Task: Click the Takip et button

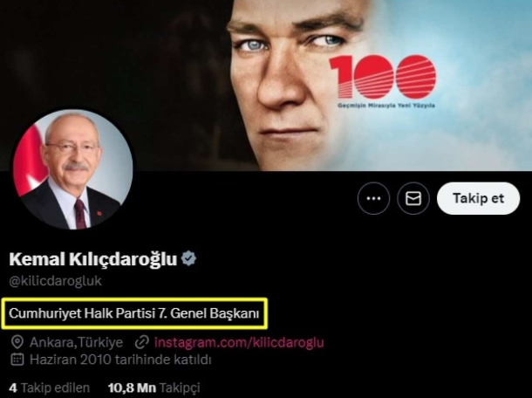Action: pos(479,198)
